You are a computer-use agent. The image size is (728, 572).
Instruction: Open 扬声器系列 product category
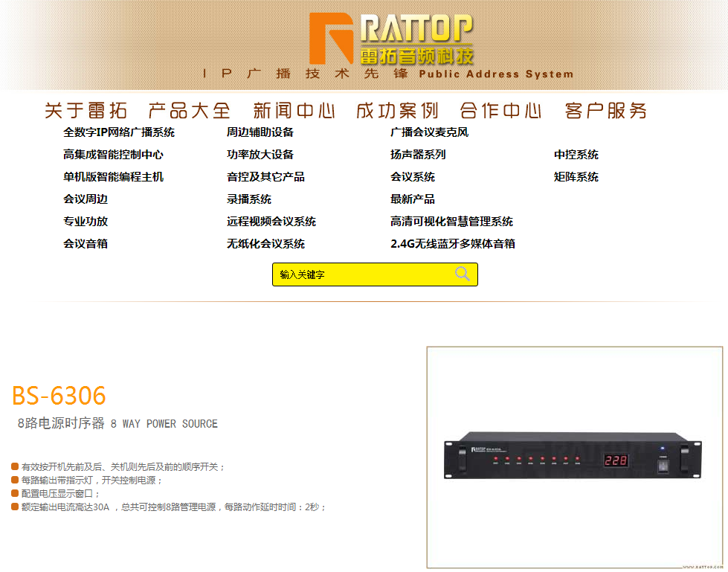(x=418, y=155)
